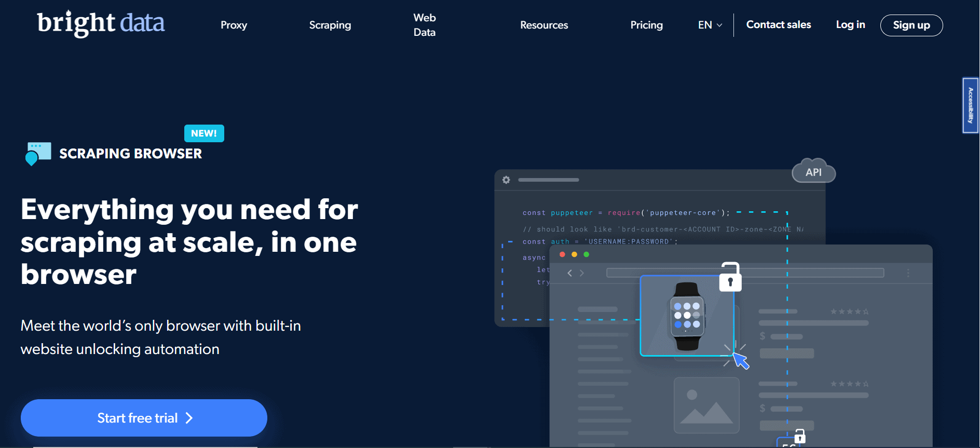Screen dimensions: 980x448
Task: Go to the Pricing page
Action: point(646,25)
